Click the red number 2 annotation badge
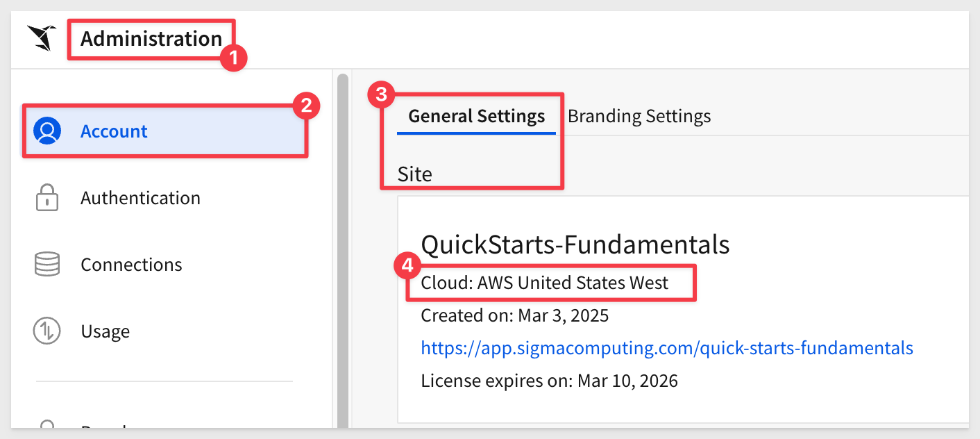980x439 pixels. (x=306, y=106)
